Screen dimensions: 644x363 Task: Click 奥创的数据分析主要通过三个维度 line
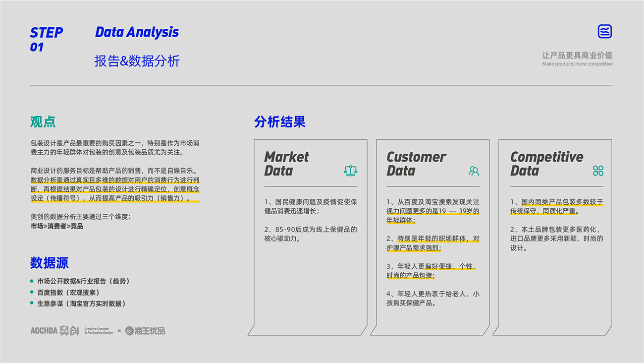[81, 217]
